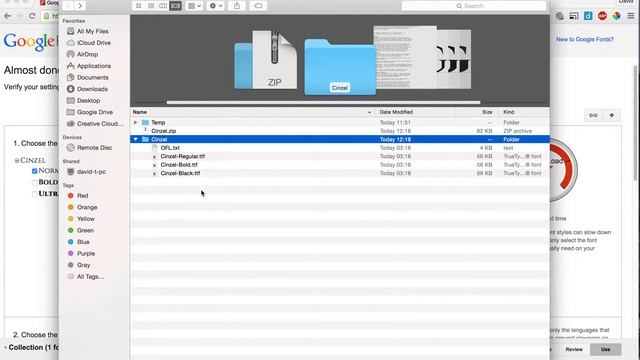Check the Bold style checkbox

click(x=34, y=182)
